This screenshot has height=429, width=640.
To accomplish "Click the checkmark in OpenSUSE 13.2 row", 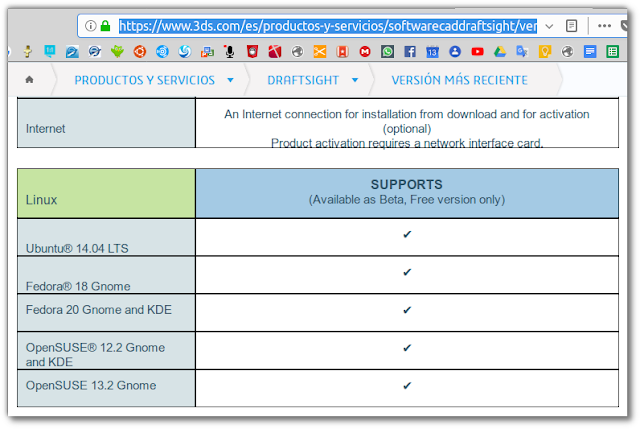I will click(x=407, y=386).
